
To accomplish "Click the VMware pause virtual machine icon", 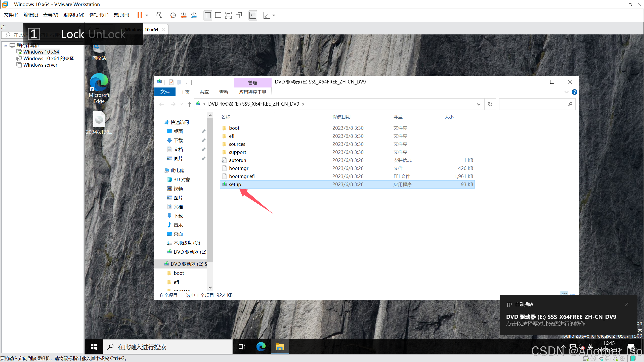I will pyautogui.click(x=140, y=15).
